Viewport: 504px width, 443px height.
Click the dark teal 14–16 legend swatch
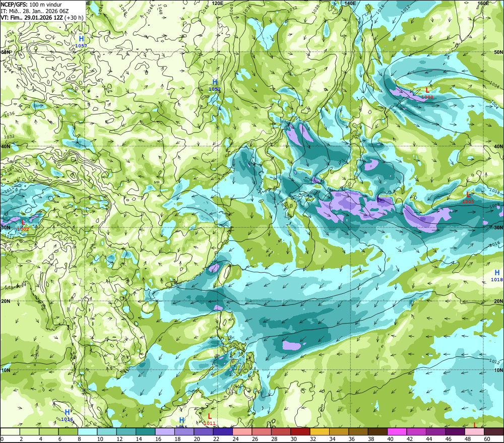click(146, 431)
